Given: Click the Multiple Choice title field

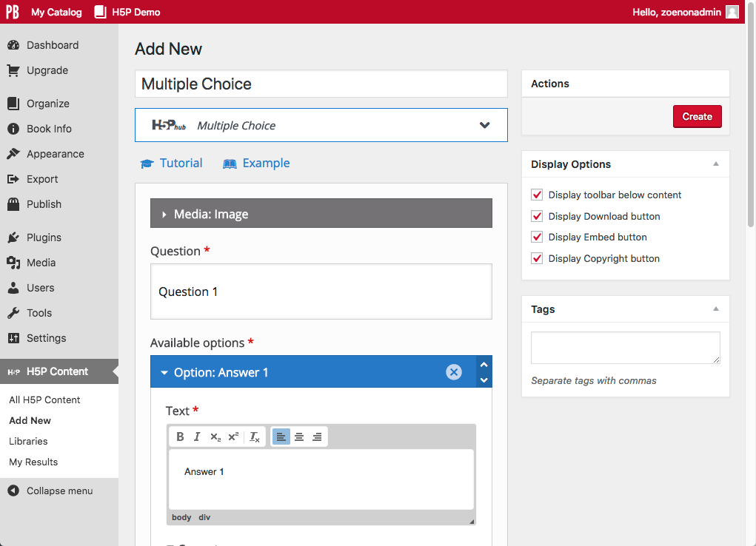Looking at the screenshot, I should pyautogui.click(x=321, y=84).
